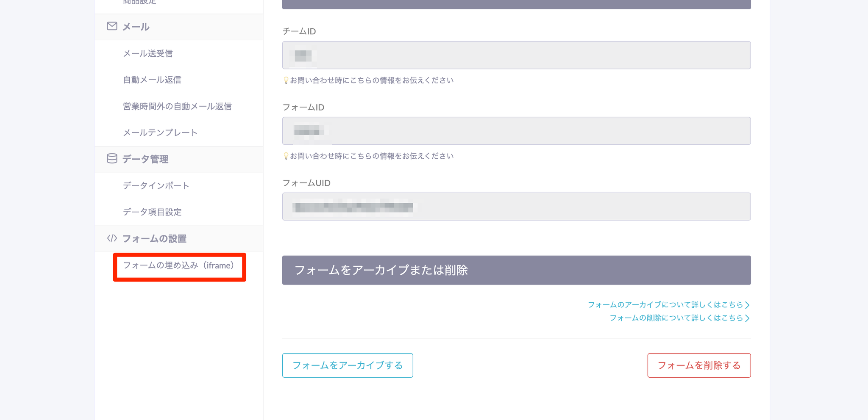This screenshot has width=868, height=420.
Task: Open link about form deletion details
Action: click(679, 318)
